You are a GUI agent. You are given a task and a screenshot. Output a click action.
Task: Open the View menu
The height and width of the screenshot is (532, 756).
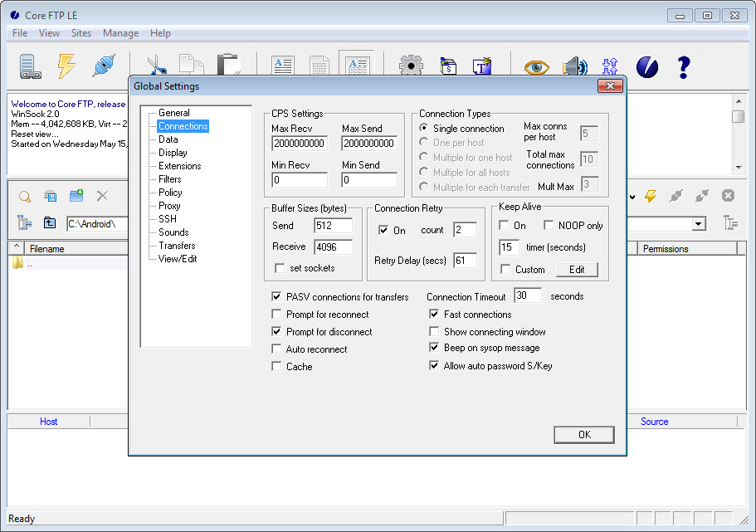49,33
